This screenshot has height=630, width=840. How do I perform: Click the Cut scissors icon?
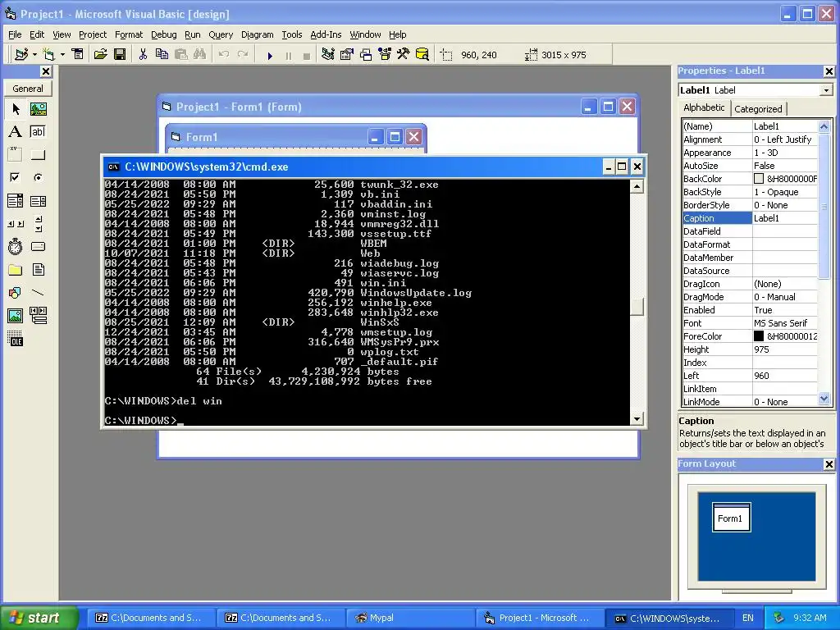pos(143,55)
